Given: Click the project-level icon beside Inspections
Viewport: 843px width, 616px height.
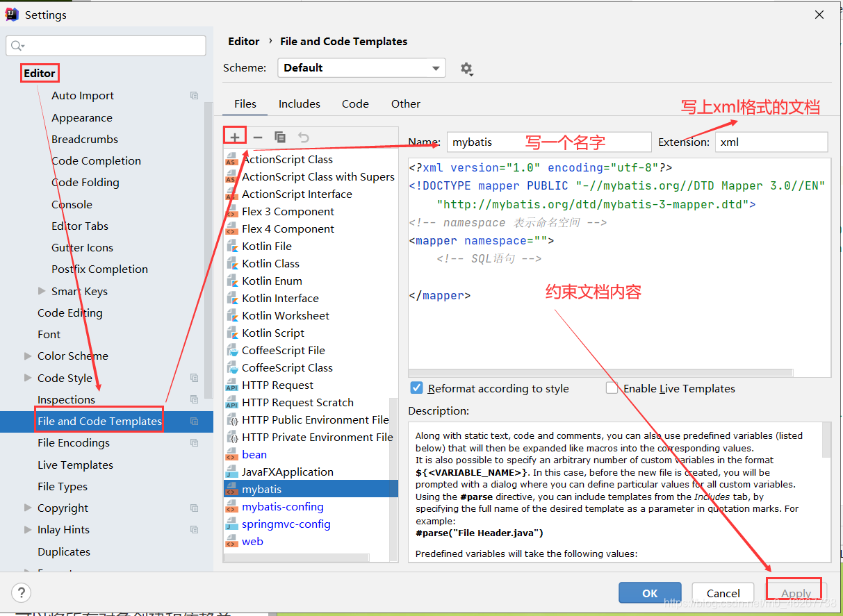Looking at the screenshot, I should [194, 399].
